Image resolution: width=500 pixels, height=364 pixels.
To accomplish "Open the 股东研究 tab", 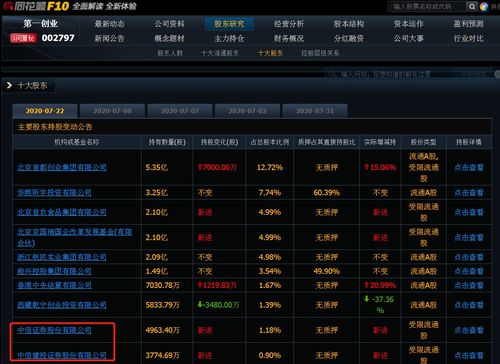I will pyautogui.click(x=229, y=24).
